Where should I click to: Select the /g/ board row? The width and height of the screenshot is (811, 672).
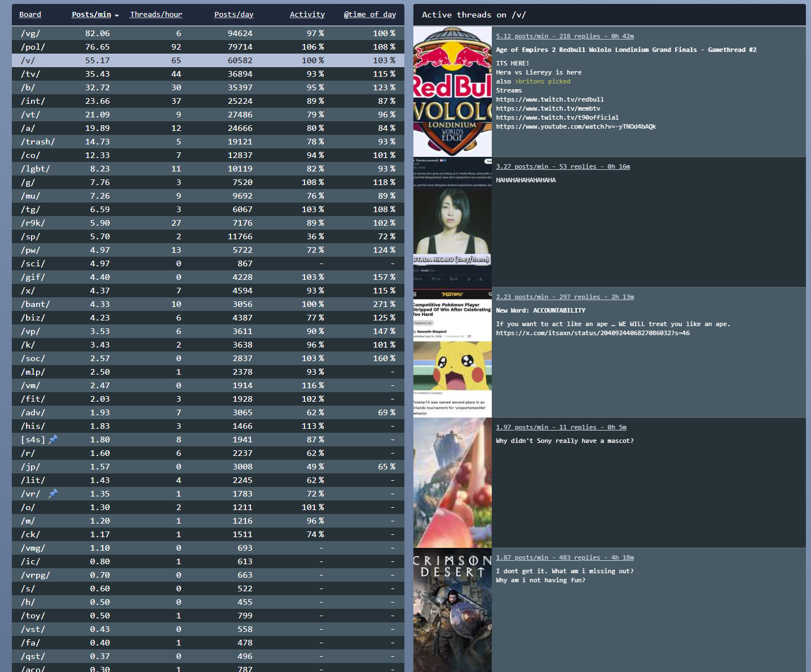click(x=208, y=182)
